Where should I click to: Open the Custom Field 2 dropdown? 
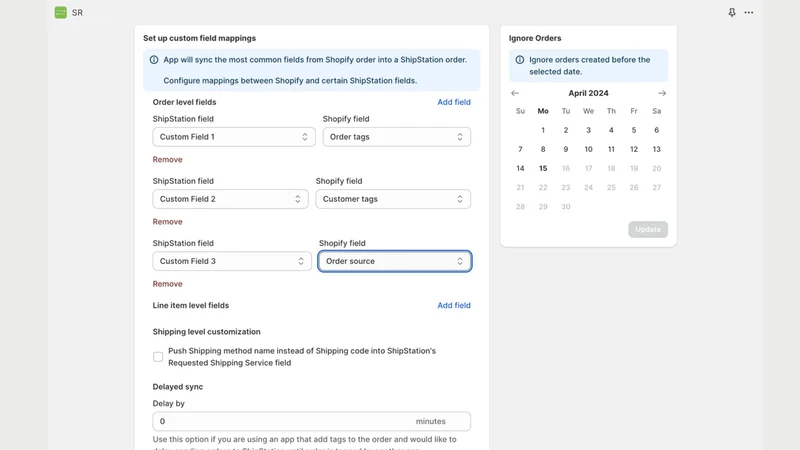tap(230, 199)
